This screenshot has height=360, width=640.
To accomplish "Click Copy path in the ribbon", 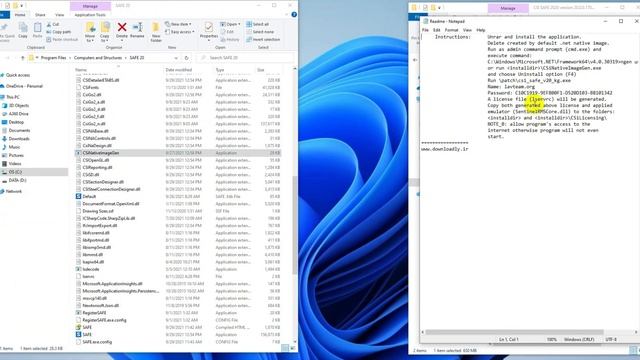I will click(x=59, y=32).
